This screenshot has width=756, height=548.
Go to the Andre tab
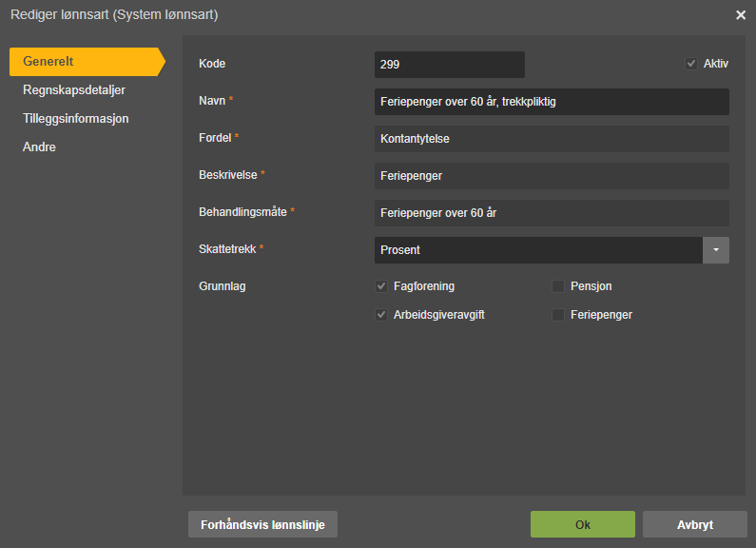39,147
